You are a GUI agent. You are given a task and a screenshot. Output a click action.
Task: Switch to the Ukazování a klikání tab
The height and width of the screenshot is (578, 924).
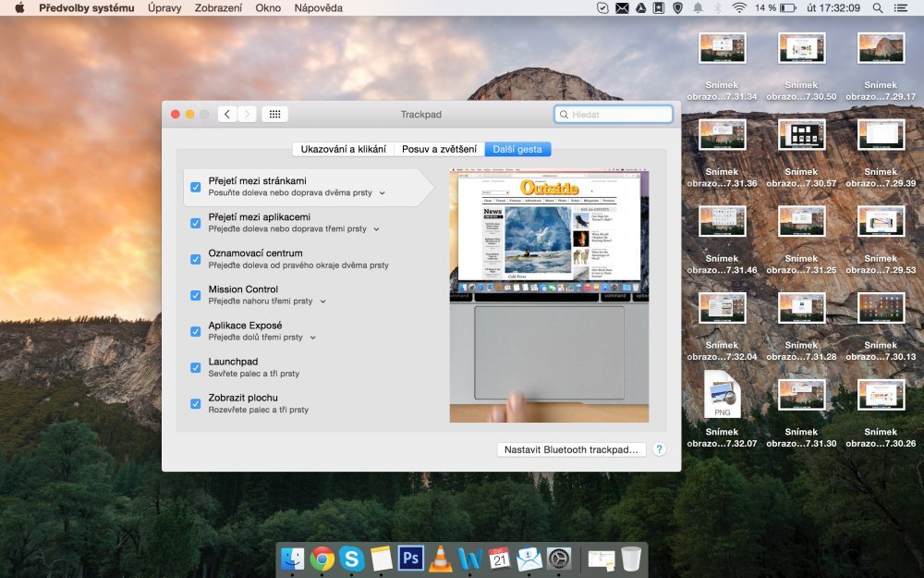click(x=345, y=149)
